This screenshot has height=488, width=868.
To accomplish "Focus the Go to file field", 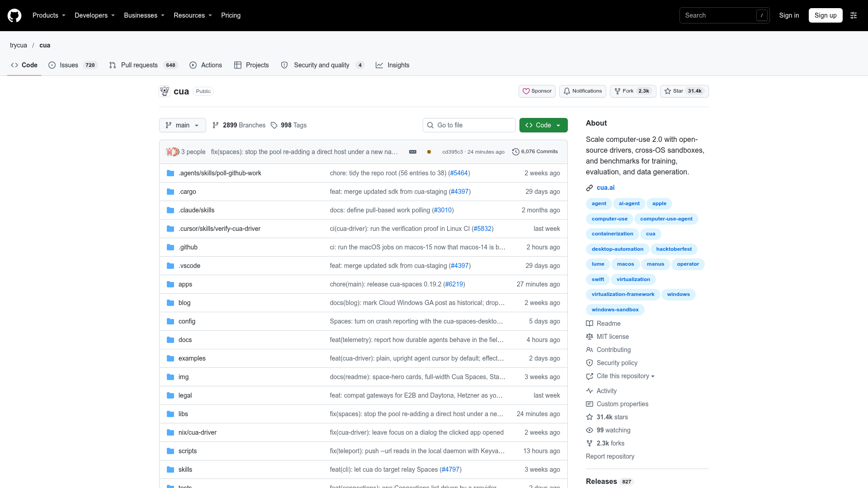I will point(469,125).
